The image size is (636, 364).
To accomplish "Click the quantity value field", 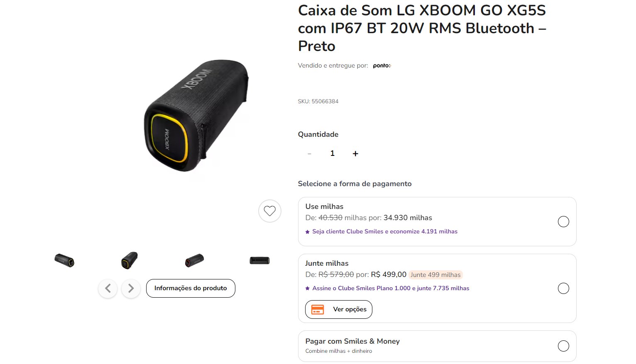I will click(332, 153).
